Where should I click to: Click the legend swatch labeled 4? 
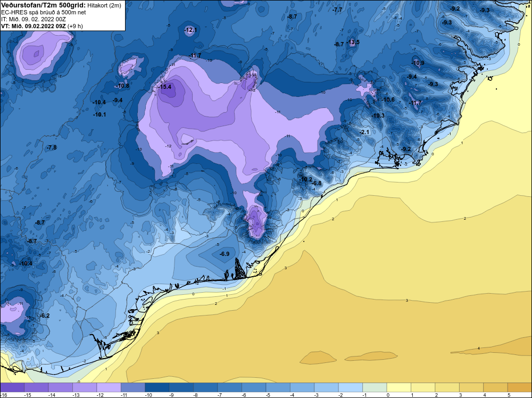click(x=496, y=387)
